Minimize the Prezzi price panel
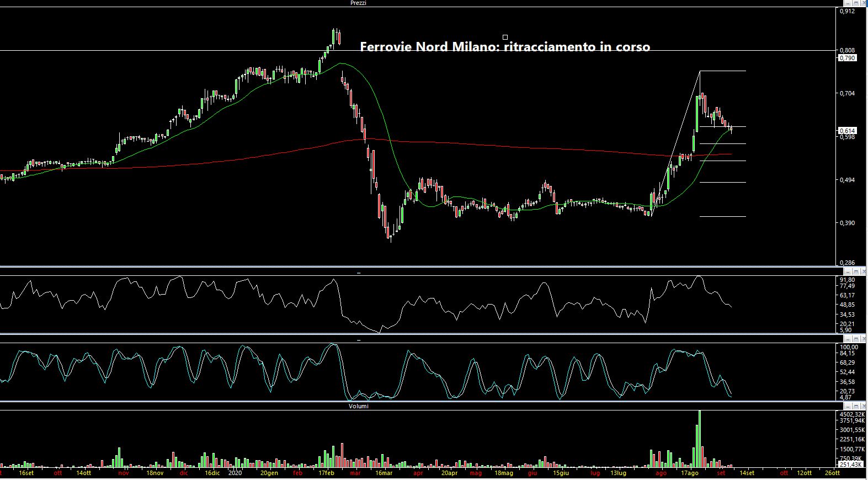This screenshot has width=868, height=480. pyautogui.click(x=848, y=3)
